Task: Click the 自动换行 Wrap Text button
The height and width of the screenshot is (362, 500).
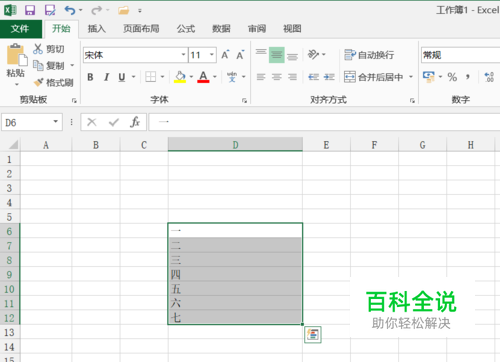Action: (x=369, y=55)
